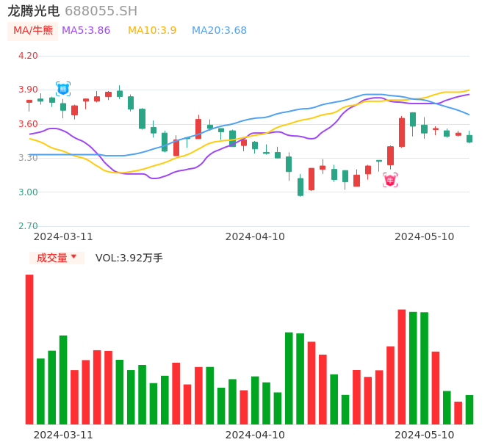
Task: Click the 4.20 price axis label
Action: (x=28, y=56)
